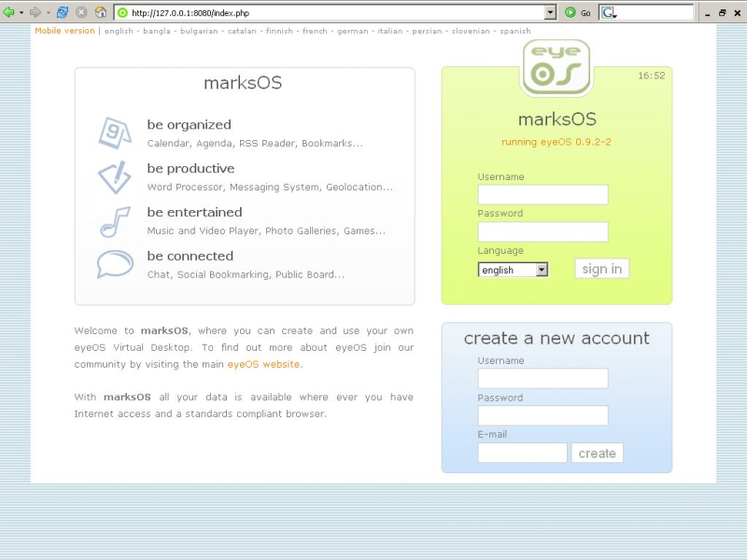Click the 16:52 clock in the login box
Image resolution: width=747 pixels, height=560 pixels.
point(651,76)
